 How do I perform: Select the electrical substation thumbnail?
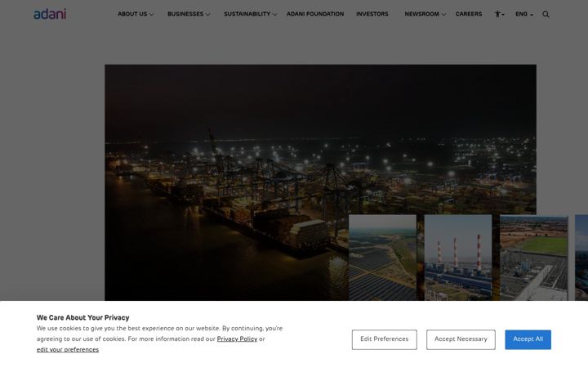pos(533,258)
